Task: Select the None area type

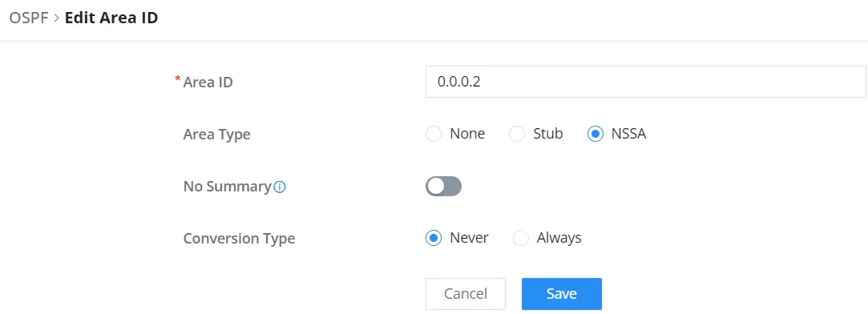Action: pyautogui.click(x=434, y=134)
